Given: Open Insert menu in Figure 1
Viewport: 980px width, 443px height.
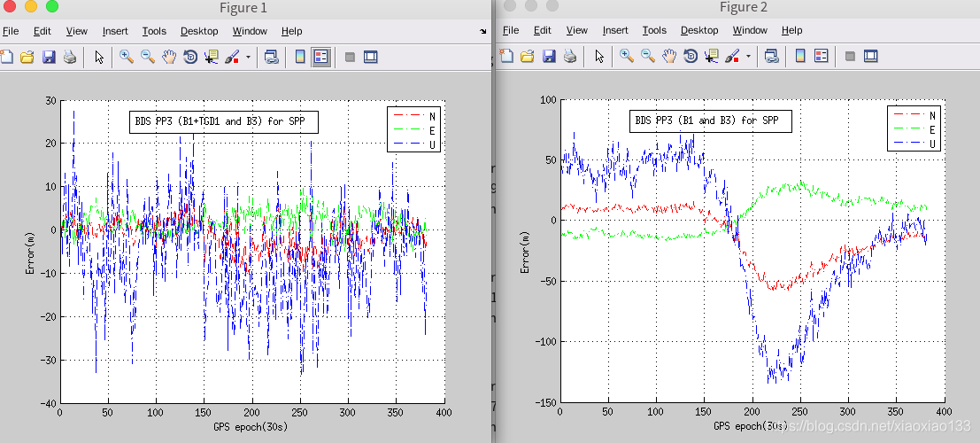Looking at the screenshot, I should click(x=115, y=31).
